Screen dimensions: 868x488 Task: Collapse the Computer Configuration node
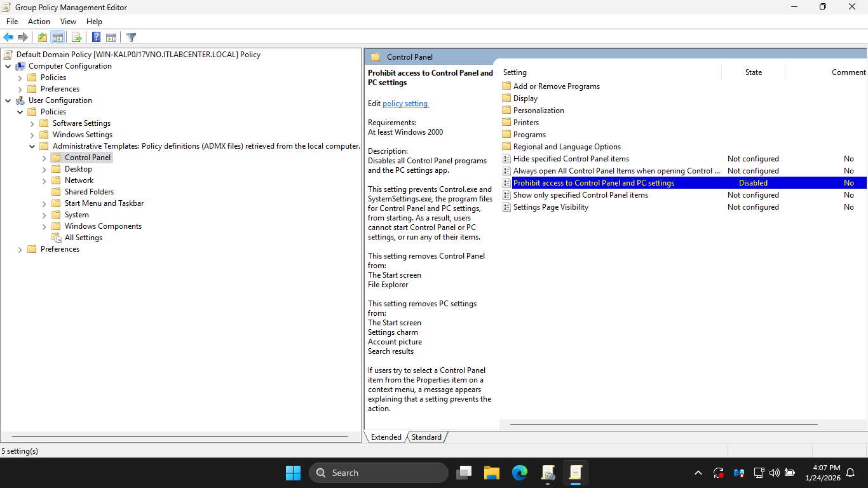(x=8, y=66)
